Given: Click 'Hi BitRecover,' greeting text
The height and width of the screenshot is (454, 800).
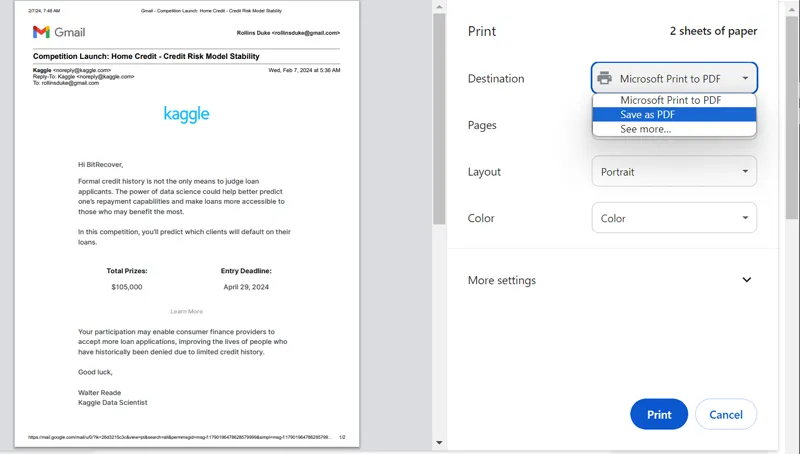Looking at the screenshot, I should coord(101,164).
